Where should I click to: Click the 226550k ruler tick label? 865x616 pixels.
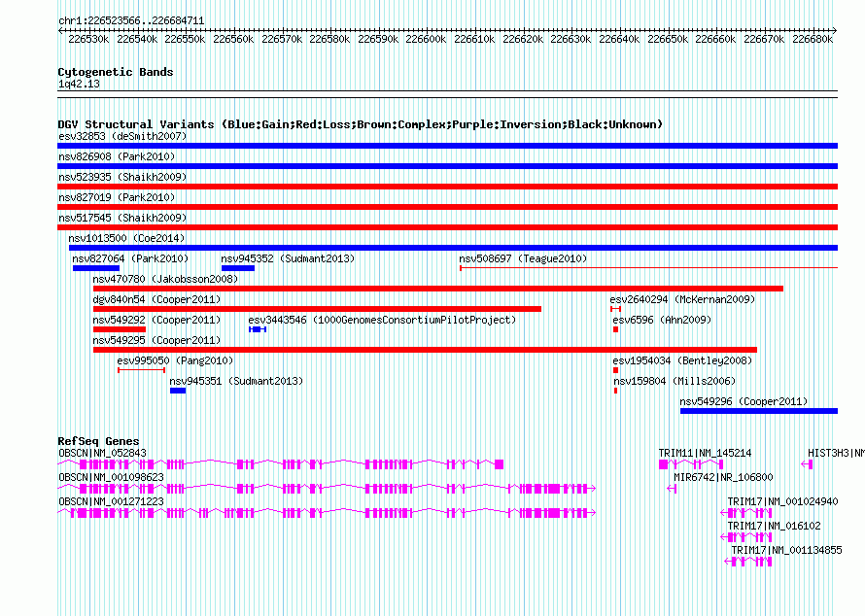[x=185, y=39]
